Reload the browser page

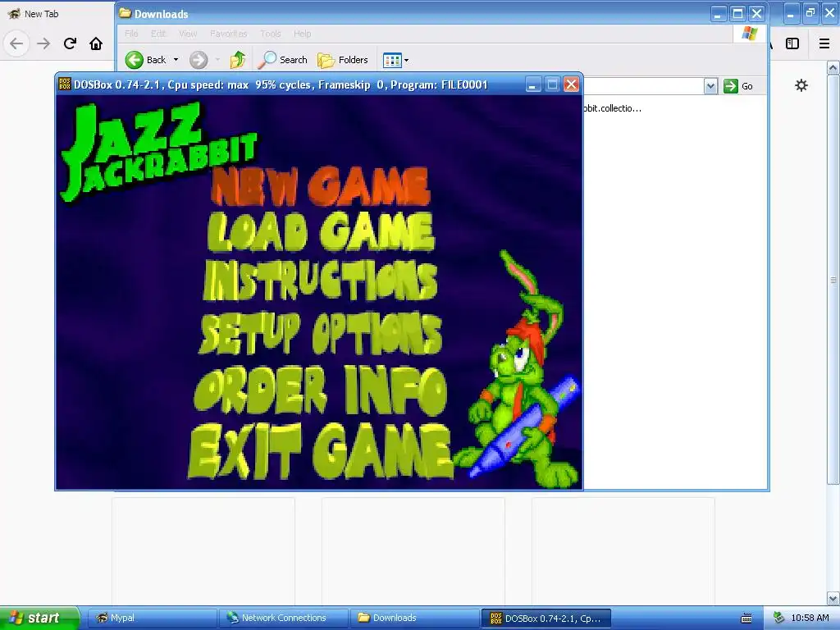point(70,43)
